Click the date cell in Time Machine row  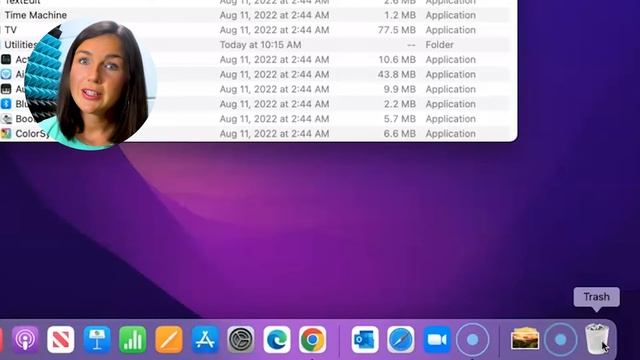(x=274, y=15)
